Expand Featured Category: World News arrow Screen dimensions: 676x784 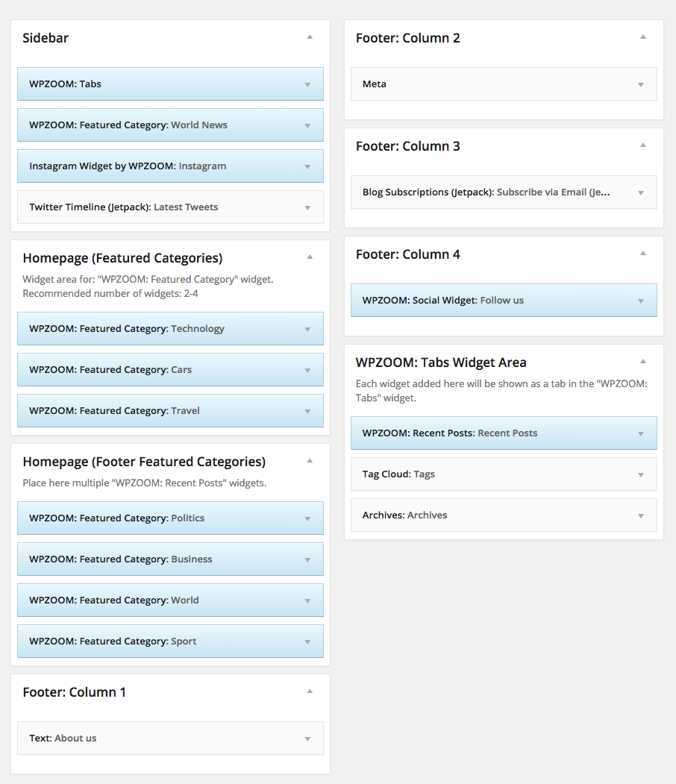[307, 126]
